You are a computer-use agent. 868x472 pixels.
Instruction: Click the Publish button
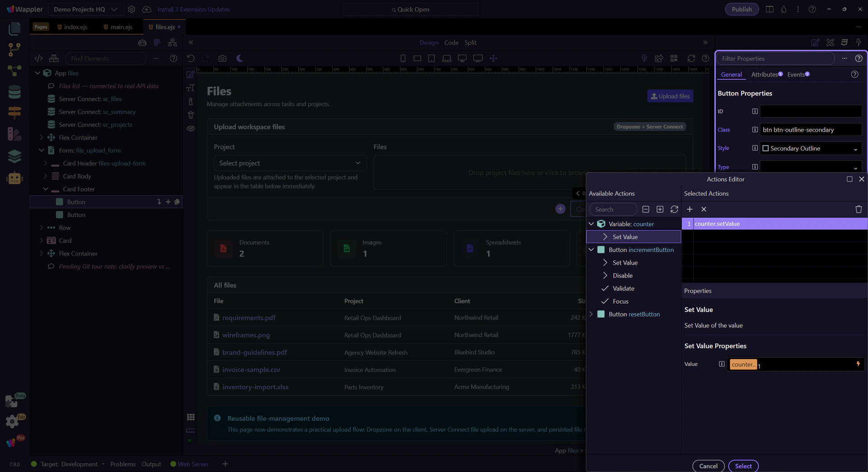(741, 9)
